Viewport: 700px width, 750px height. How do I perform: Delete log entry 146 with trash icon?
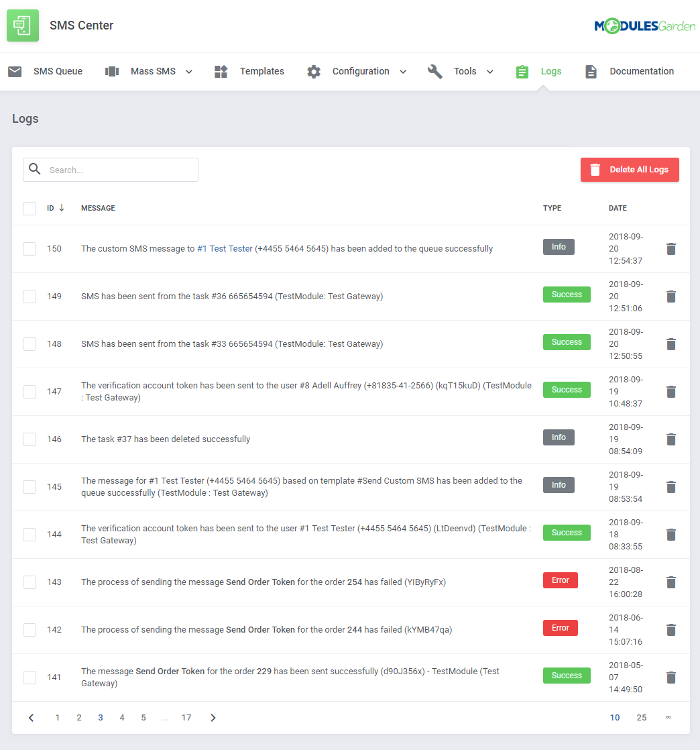[670, 439]
